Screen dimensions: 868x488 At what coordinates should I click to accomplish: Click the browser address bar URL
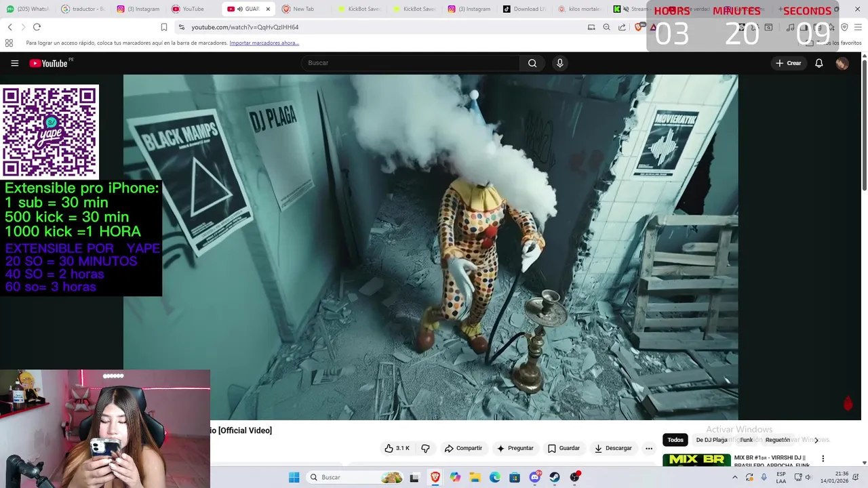click(x=245, y=27)
